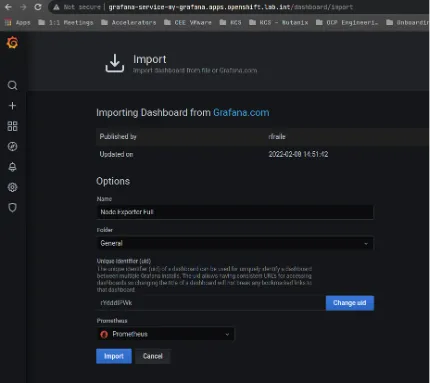Open 1:1 Meetings bookmark folder
Image resolution: width=430 pixels, height=384 pixels.
point(66,22)
